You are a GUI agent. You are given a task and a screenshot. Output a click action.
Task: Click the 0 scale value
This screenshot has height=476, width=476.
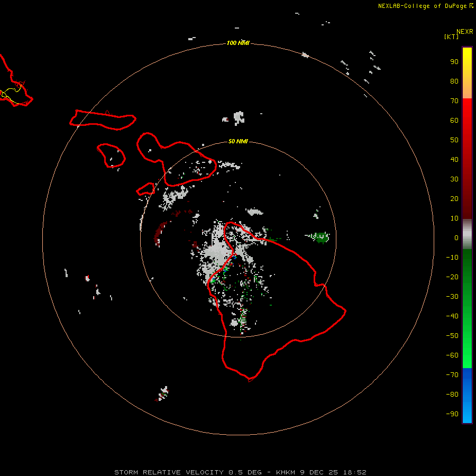[456, 237]
